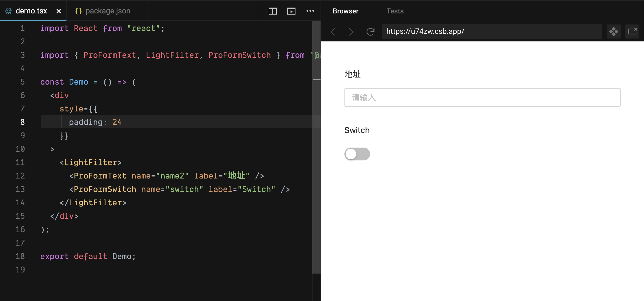Toggle the Switch control in the preview
644x301 pixels.
click(x=357, y=154)
